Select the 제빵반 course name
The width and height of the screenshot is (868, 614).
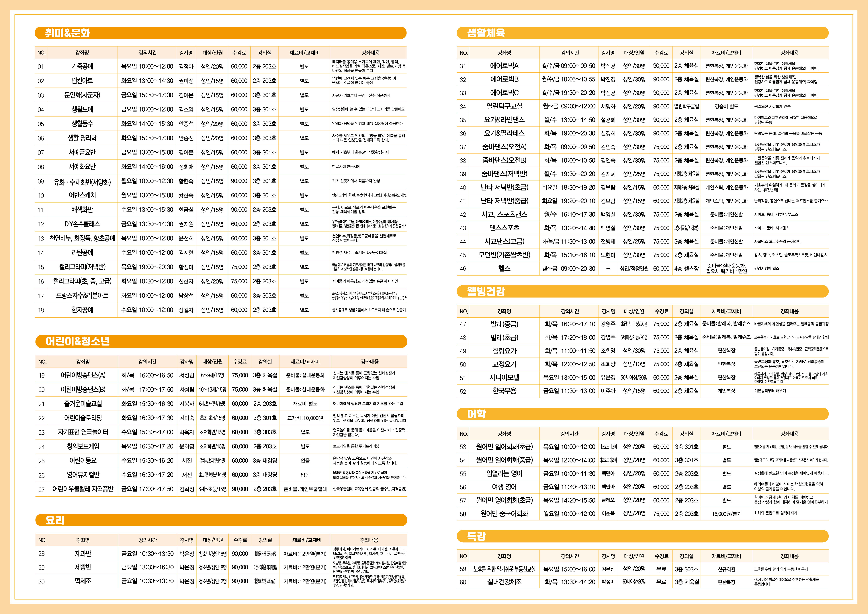pos(83,568)
